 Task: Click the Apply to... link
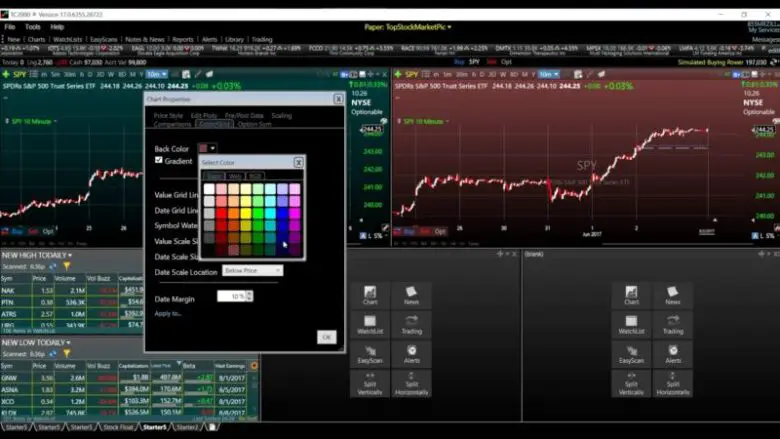(168, 313)
